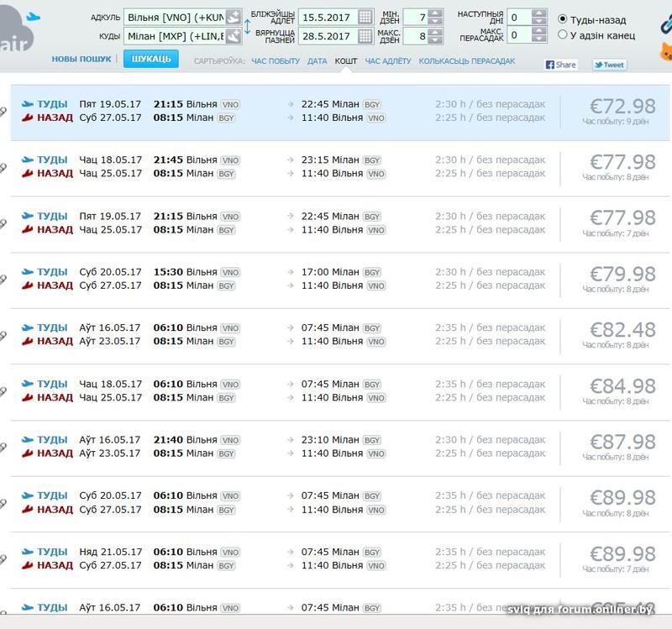Sort results by Час адлёту

[x=388, y=61]
